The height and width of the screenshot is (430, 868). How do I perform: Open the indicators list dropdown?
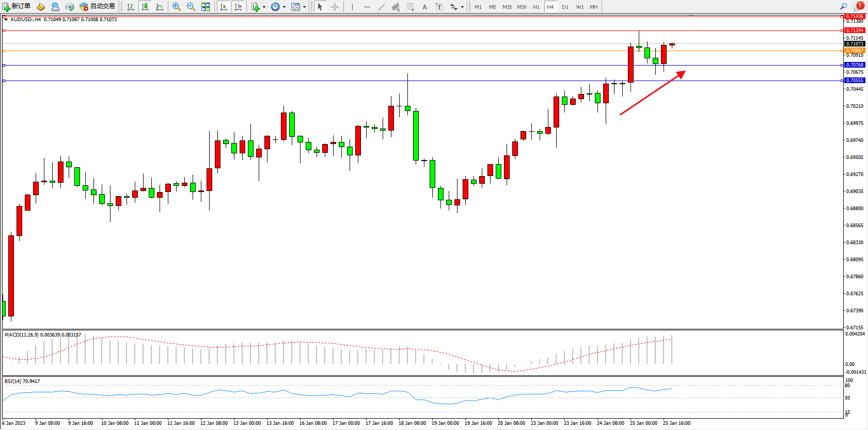[x=258, y=7]
